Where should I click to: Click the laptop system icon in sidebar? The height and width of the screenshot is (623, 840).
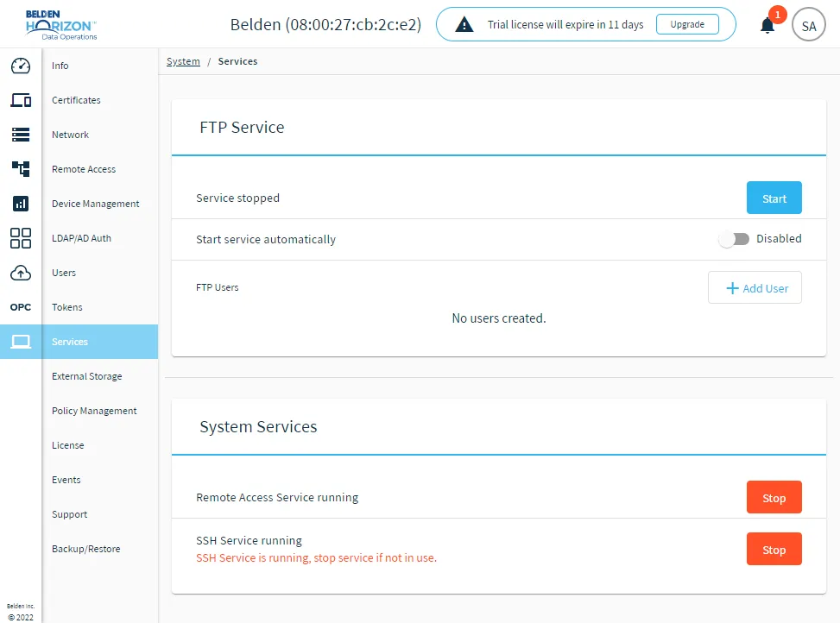tap(21, 342)
